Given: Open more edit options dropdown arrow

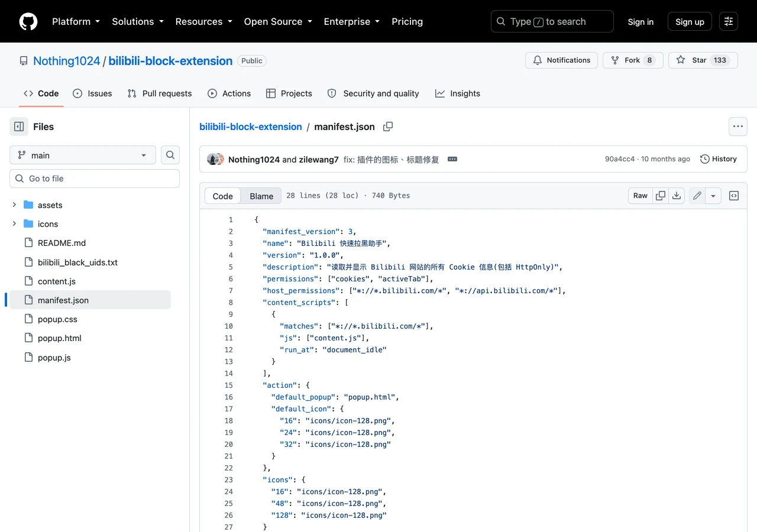Looking at the screenshot, I should point(713,196).
